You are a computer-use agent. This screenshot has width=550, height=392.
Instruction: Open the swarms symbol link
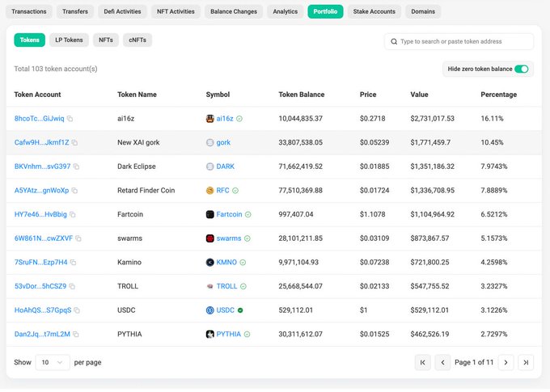tap(228, 238)
